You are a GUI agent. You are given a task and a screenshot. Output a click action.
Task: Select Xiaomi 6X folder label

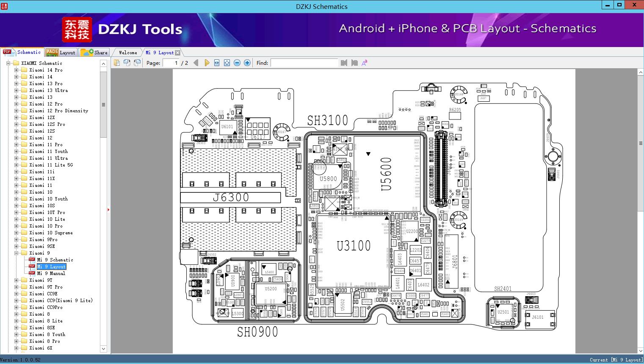point(41,348)
